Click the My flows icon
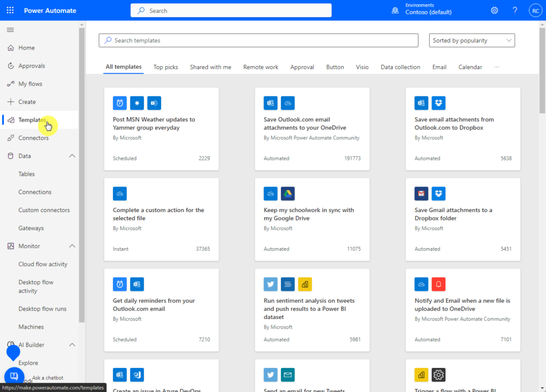The width and height of the screenshot is (546, 392). click(11, 84)
